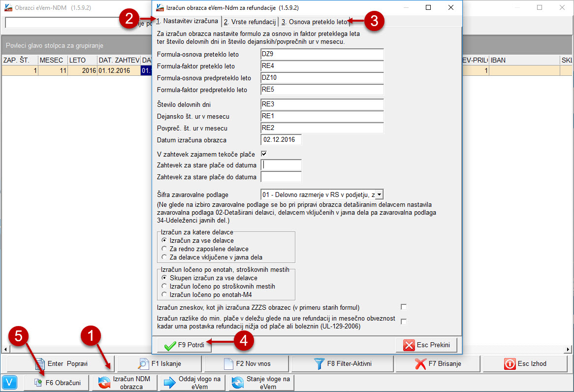Click the refresh icon on Izračun NDM obrazca
The image size is (574, 392).
coord(104,383)
